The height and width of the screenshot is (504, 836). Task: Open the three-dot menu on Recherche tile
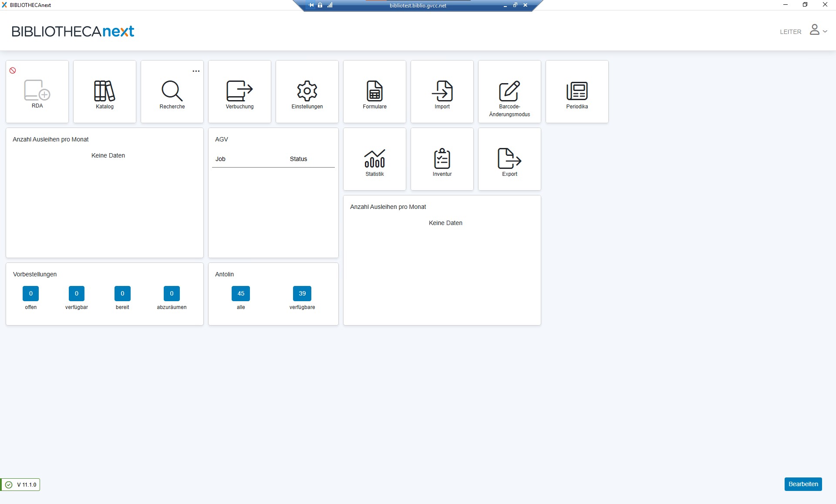196,71
